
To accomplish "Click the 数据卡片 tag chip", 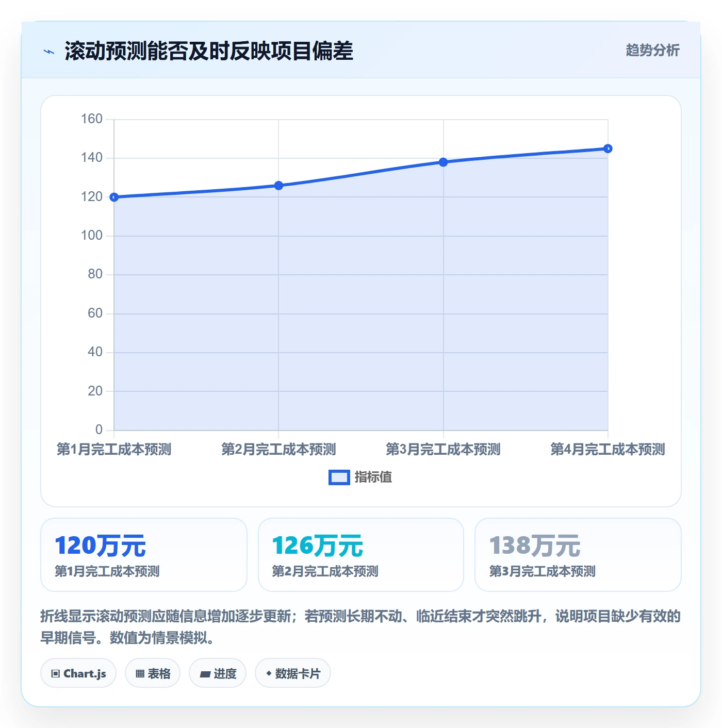I will (x=293, y=673).
